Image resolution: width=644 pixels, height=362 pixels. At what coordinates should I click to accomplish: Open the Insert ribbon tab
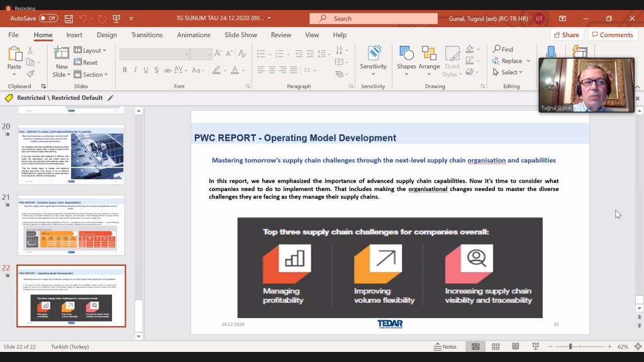coord(74,35)
